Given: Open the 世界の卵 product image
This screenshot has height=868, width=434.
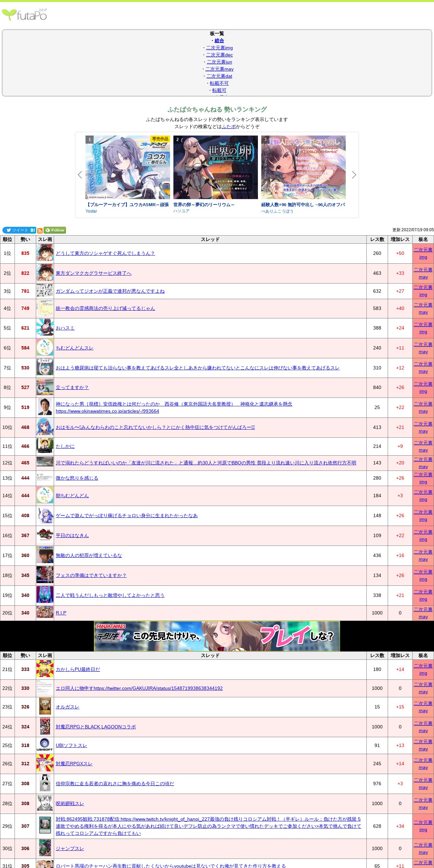Looking at the screenshot, I should click(x=216, y=167).
